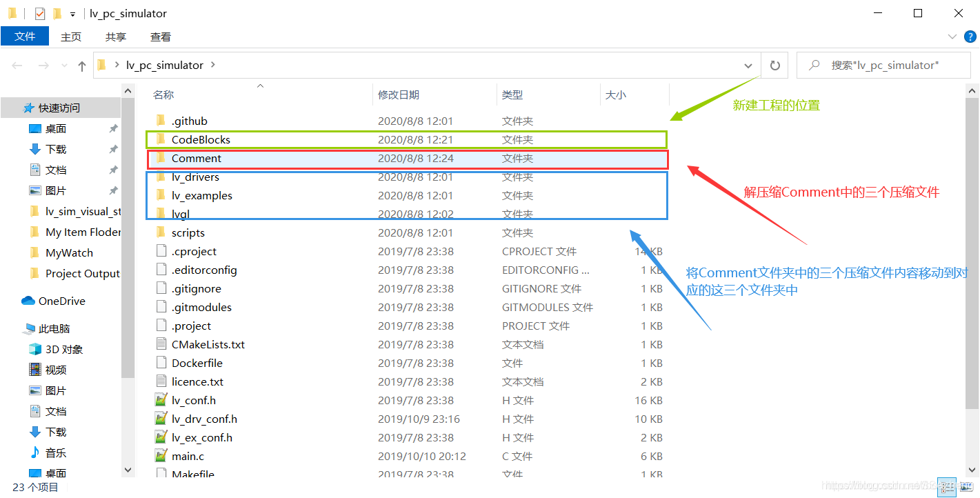This screenshot has width=980, height=498.
Task: Open the help question mark icon
Action: [970, 37]
